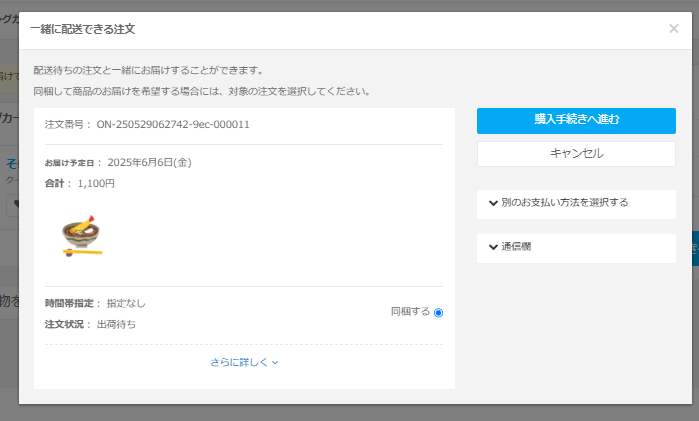Click the chevron icon beside 通信欄
Screen dimensions: 699x421
493,247
